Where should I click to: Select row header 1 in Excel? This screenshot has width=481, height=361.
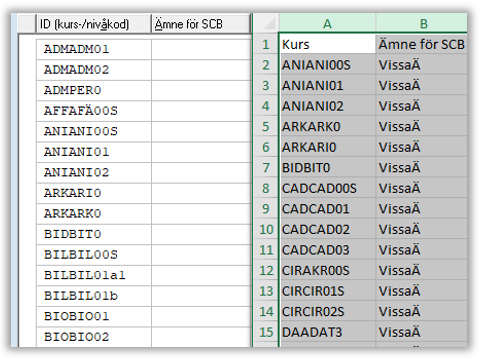pyautogui.click(x=266, y=44)
